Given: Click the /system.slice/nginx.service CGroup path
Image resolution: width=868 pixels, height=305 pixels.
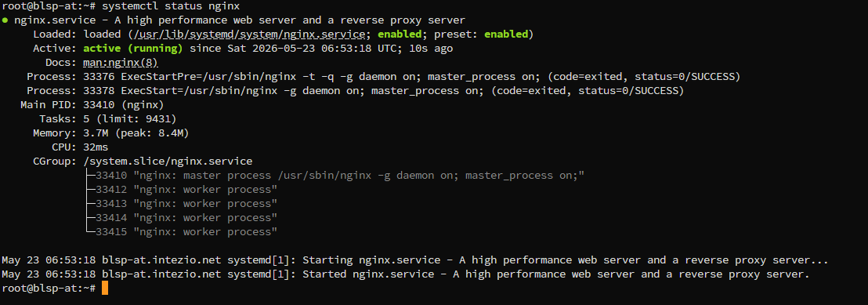Looking at the screenshot, I should click(x=168, y=162).
